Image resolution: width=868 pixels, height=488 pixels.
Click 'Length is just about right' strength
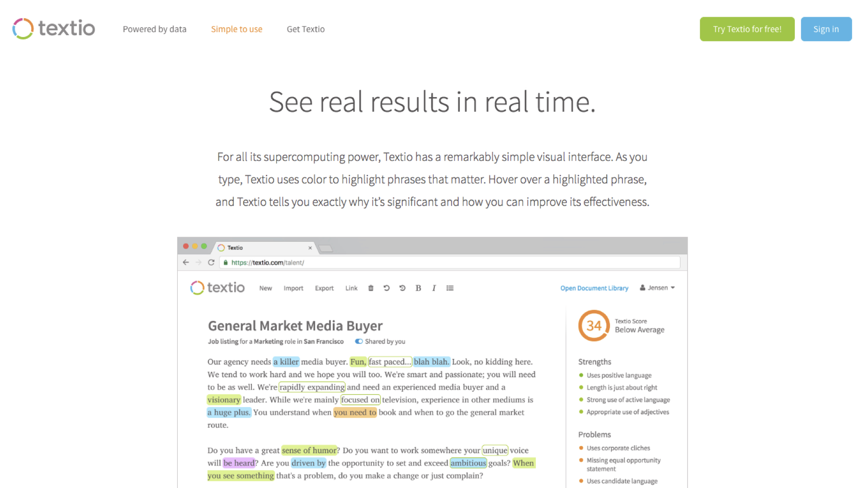(622, 387)
